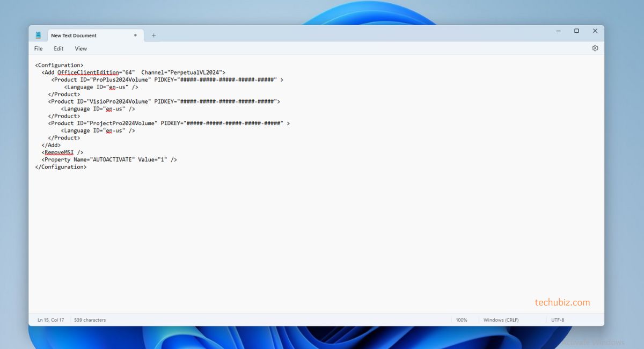Close the Notepad window

pyautogui.click(x=595, y=31)
